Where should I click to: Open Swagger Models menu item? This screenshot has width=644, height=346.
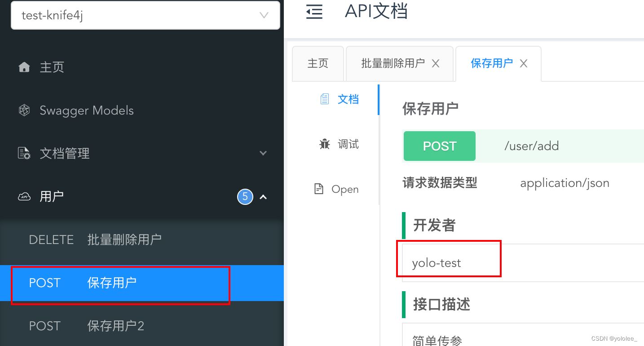(x=142, y=111)
